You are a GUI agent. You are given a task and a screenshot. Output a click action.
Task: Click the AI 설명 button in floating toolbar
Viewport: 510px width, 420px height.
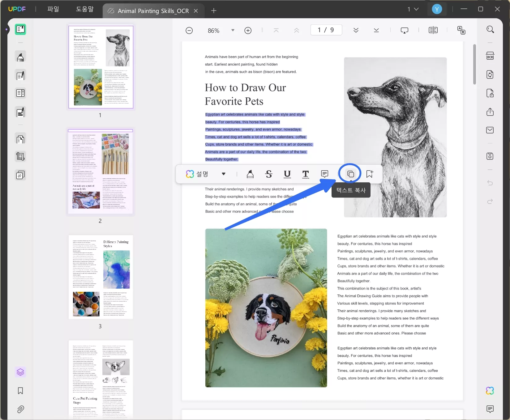[197, 174]
